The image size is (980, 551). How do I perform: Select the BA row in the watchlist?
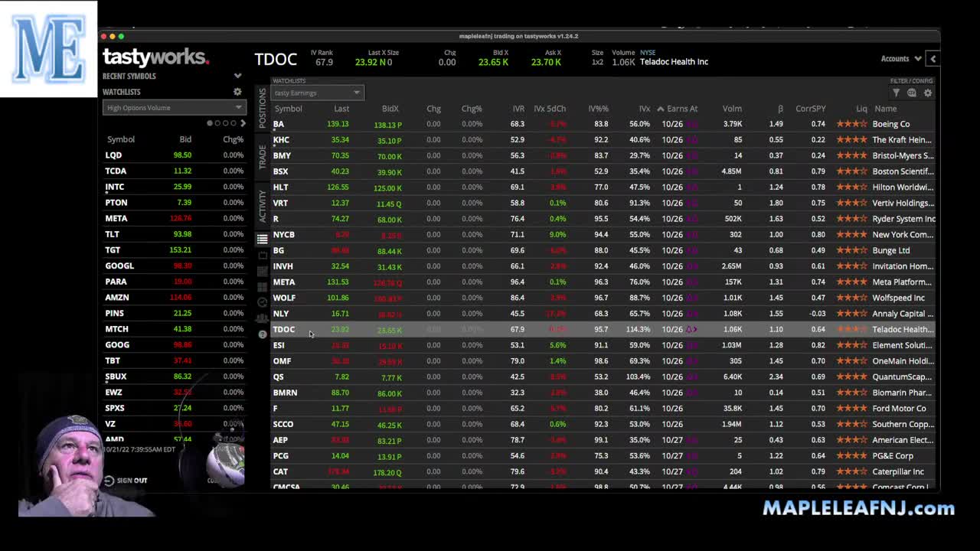(x=603, y=124)
